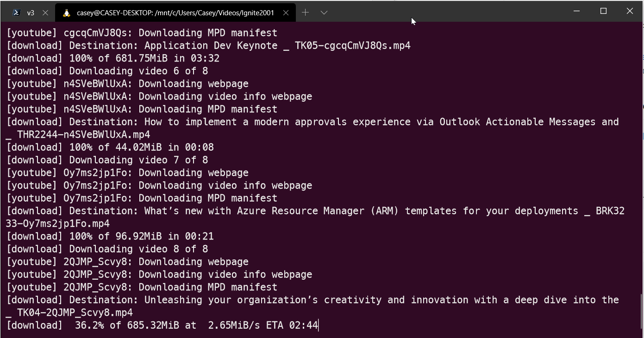
Task: Click the Linux penguin icon on the active tab
Action: (67, 13)
